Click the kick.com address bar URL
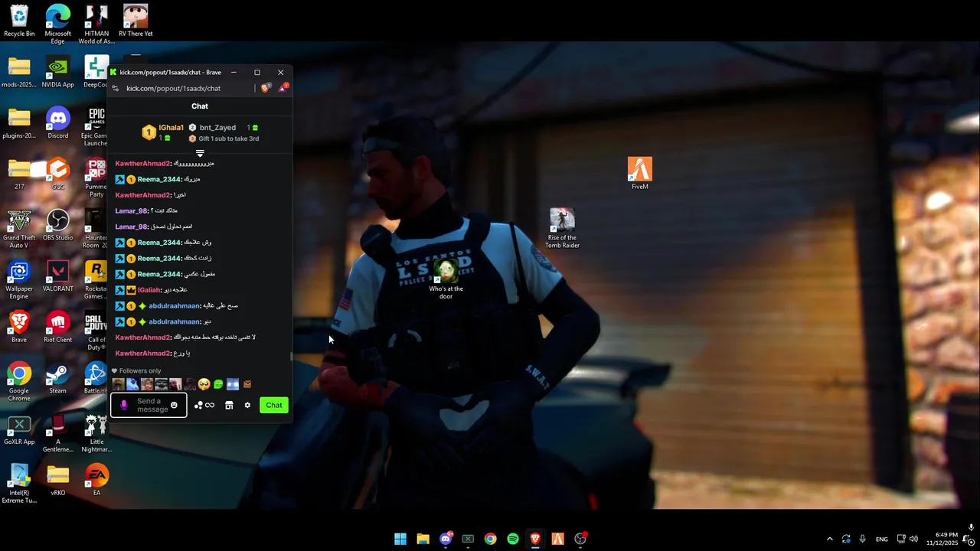 pyautogui.click(x=173, y=88)
